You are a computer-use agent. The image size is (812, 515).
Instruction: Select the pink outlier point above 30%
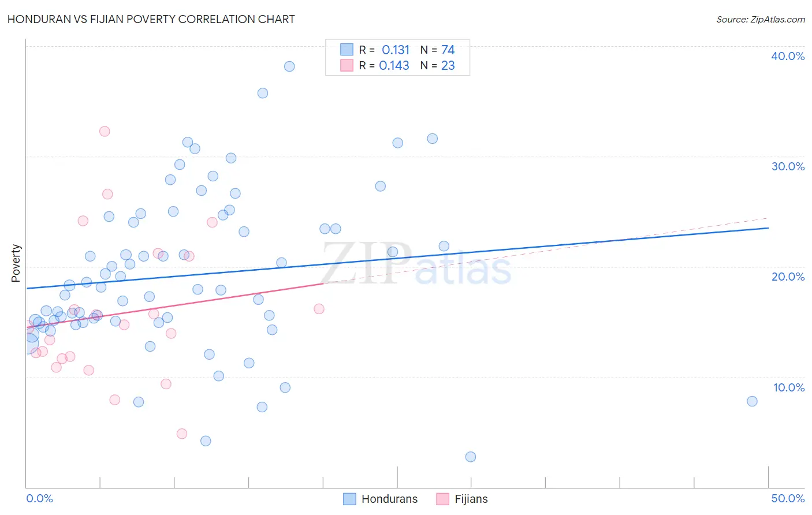[x=105, y=131]
